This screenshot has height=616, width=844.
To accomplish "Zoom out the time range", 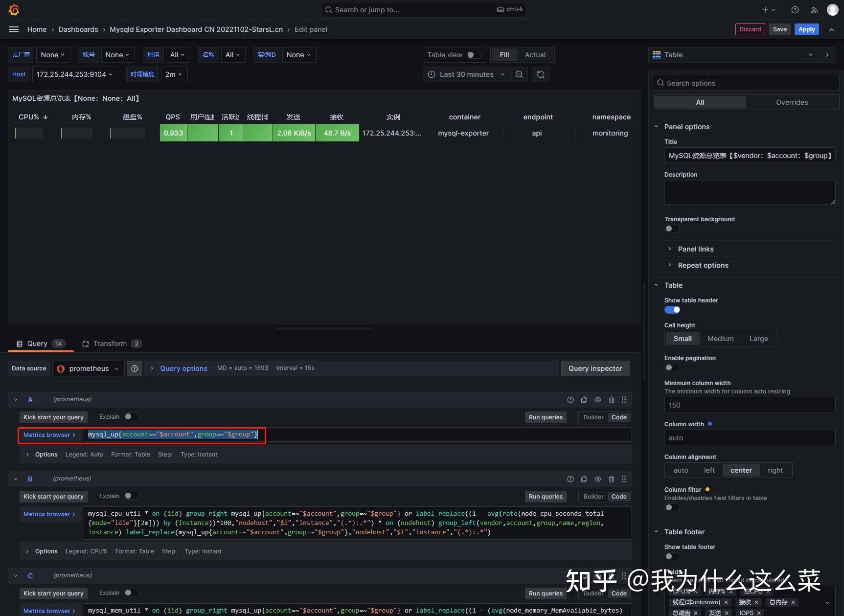I will pos(519,74).
